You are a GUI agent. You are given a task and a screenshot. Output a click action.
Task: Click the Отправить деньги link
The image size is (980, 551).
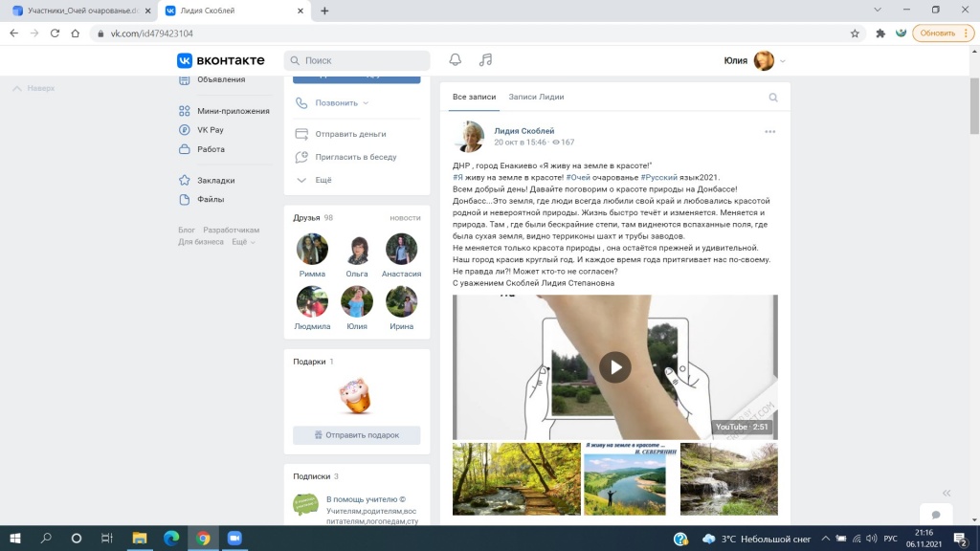[350, 135]
